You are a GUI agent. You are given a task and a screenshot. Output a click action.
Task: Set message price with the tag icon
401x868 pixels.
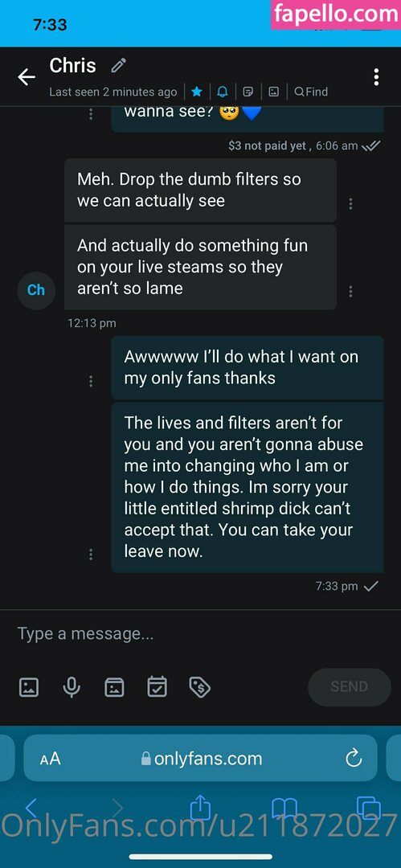pyautogui.click(x=200, y=687)
